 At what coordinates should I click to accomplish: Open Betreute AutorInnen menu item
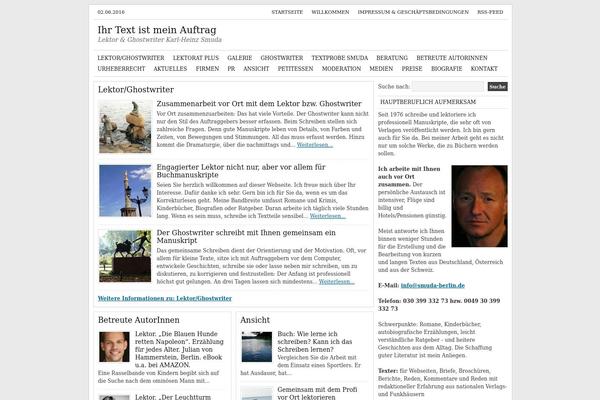pos(452,58)
